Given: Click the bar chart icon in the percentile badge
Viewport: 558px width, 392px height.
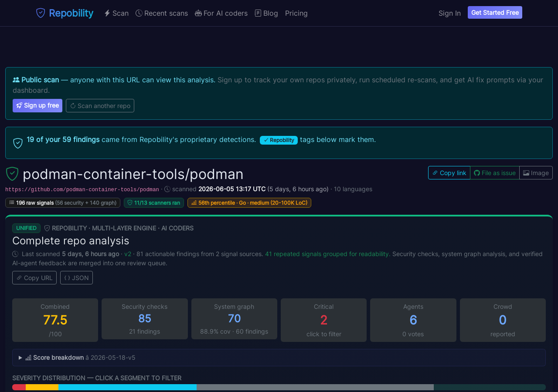Looking at the screenshot, I should (194, 203).
